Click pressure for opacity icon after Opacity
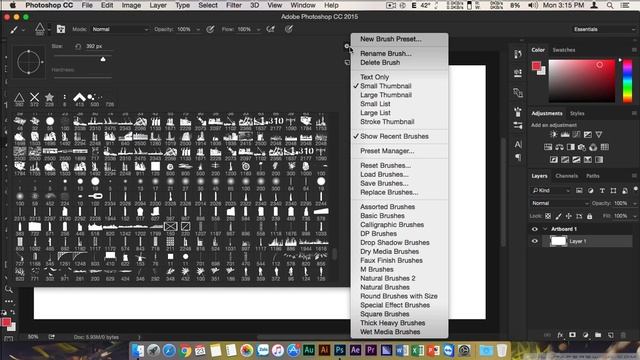This screenshot has width=640, height=360. [x=210, y=29]
